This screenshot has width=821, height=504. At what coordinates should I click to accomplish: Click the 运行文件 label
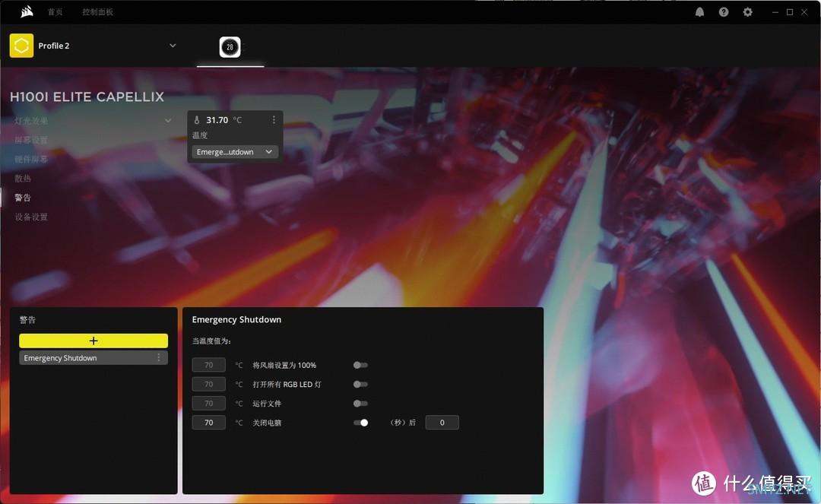click(x=267, y=404)
